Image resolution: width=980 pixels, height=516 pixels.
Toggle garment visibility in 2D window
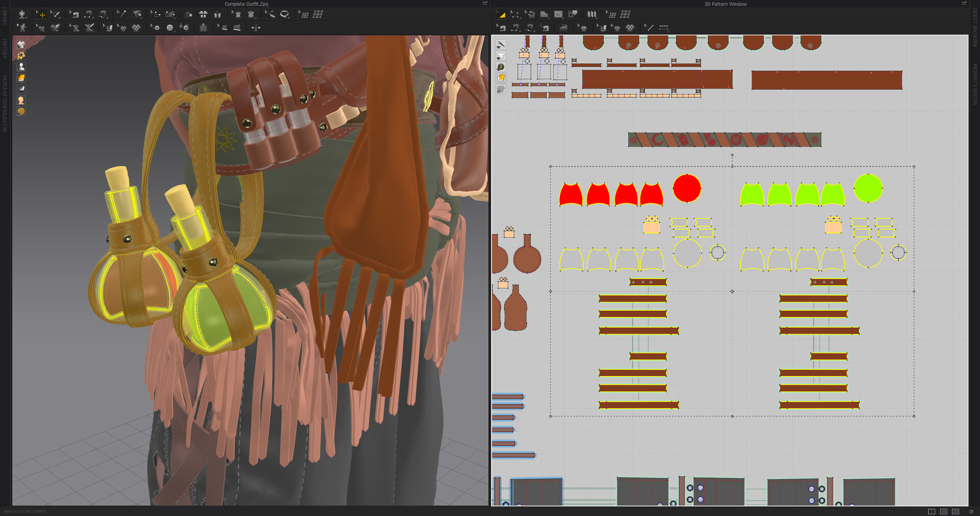coord(501,56)
